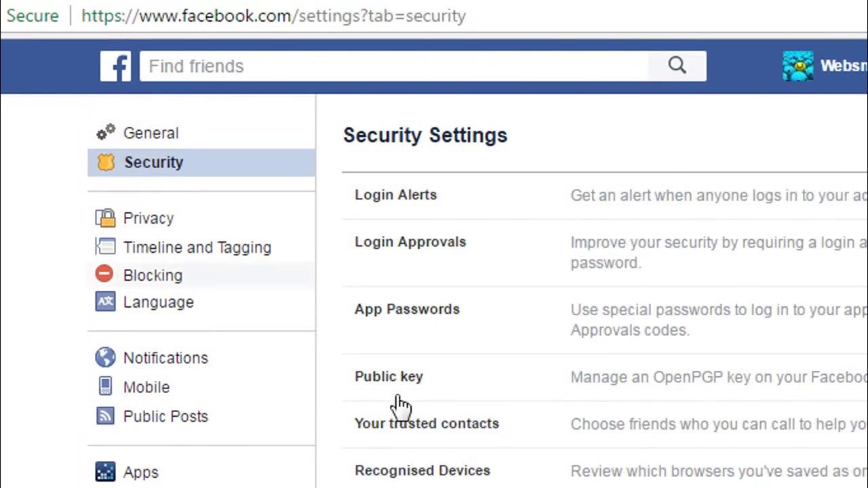Open the Timeline and Tagging settings

[197, 247]
